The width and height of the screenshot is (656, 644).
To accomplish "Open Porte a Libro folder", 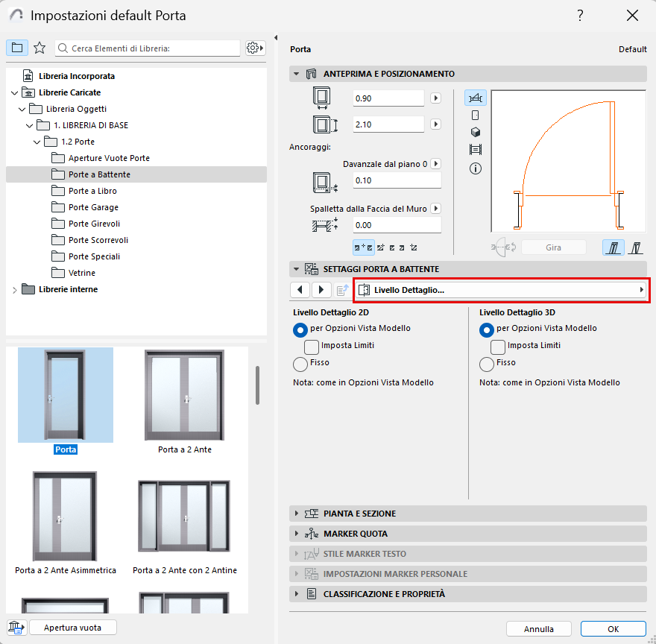I will [x=92, y=191].
